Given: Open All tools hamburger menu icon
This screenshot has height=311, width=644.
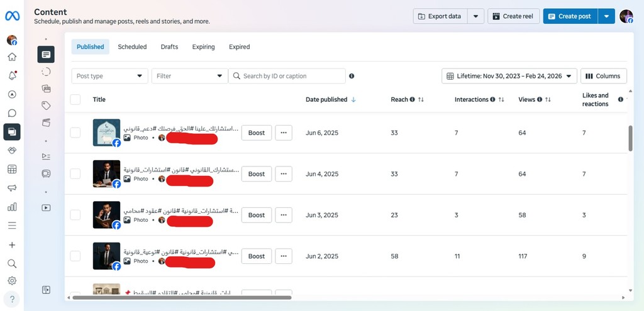Looking at the screenshot, I should 12,226.
